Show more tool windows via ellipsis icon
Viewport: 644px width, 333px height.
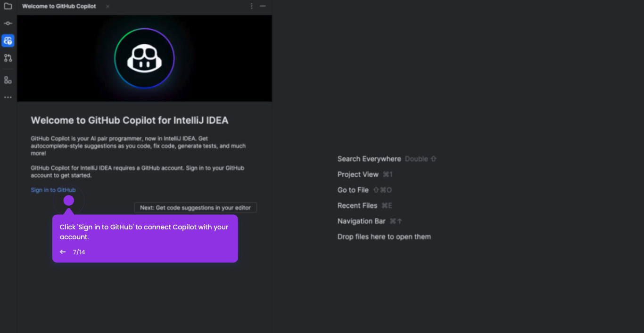click(8, 97)
